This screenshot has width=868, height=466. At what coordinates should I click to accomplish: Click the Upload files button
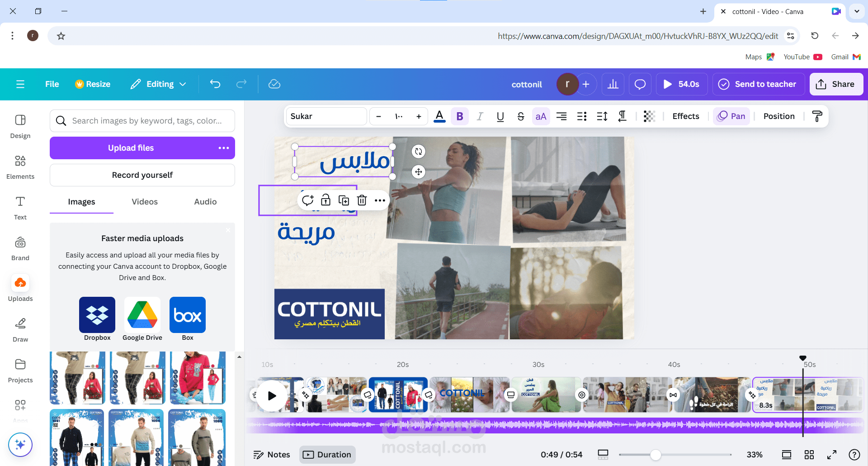point(131,148)
